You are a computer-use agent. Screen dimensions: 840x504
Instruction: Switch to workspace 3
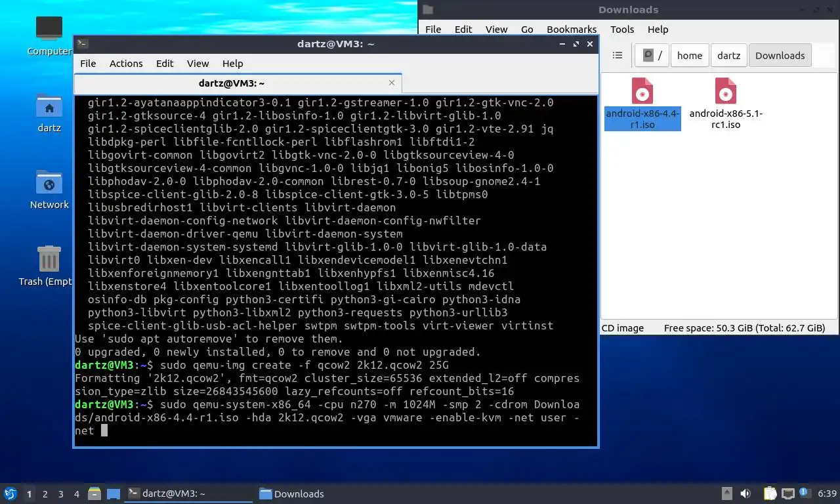[60, 493]
